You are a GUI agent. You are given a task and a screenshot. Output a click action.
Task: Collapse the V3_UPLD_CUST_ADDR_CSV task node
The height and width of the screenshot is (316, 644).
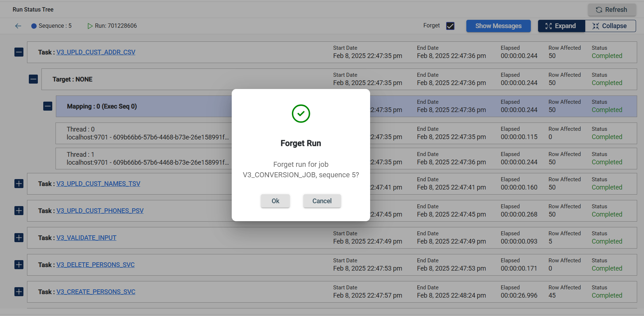19,52
